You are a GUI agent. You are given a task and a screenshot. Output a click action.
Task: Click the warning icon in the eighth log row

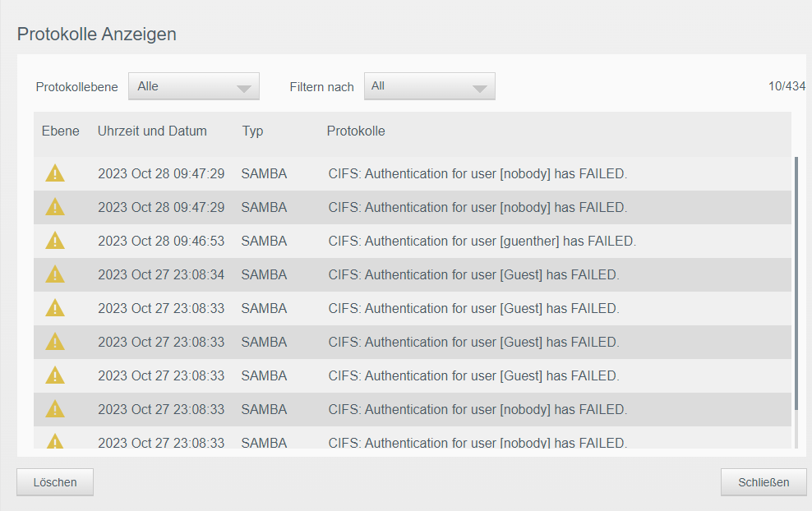pyautogui.click(x=54, y=409)
